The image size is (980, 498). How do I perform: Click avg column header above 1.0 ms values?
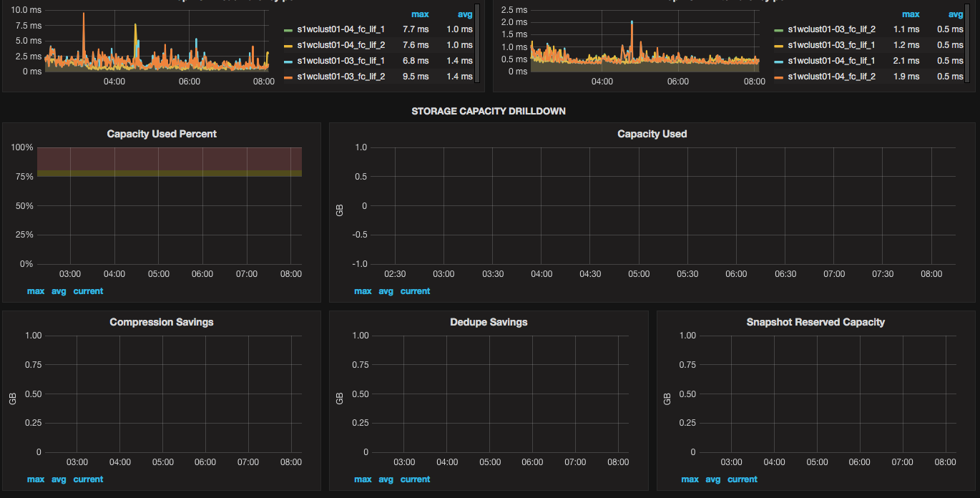pos(465,14)
